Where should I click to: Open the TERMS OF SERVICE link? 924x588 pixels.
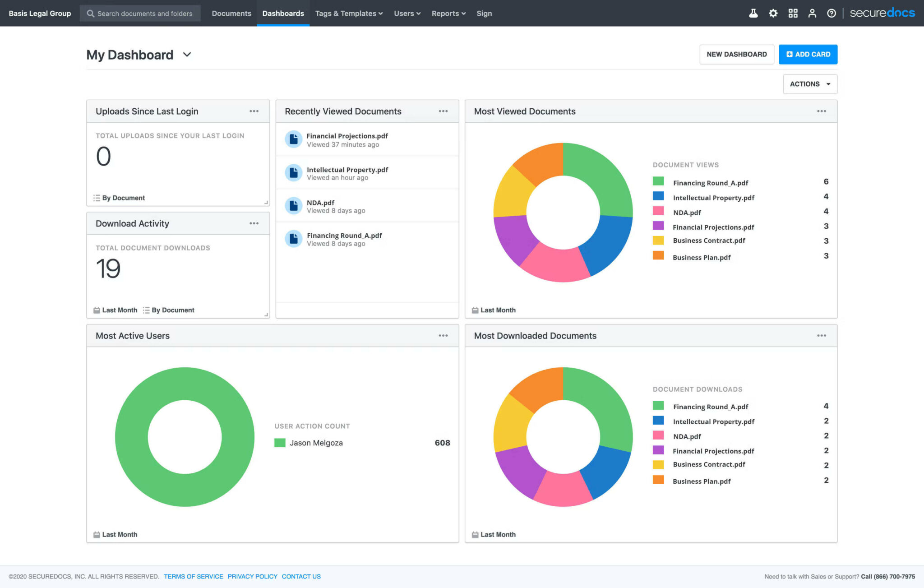point(193,576)
